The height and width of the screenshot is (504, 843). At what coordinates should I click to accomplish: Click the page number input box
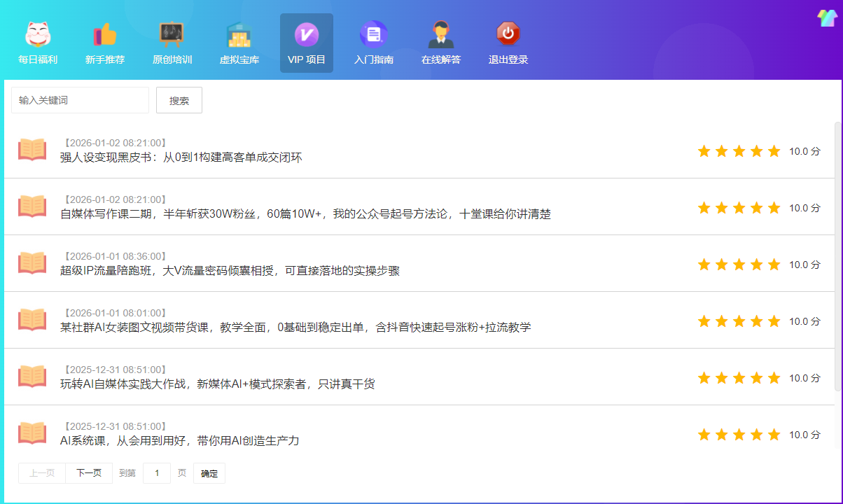(x=157, y=473)
